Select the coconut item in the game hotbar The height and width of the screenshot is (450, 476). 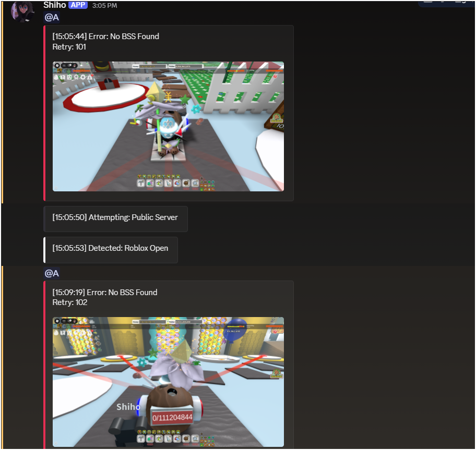pos(185,183)
